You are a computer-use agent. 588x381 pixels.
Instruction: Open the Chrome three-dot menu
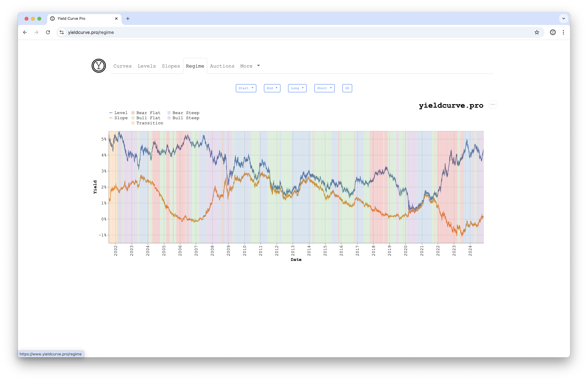tap(563, 32)
